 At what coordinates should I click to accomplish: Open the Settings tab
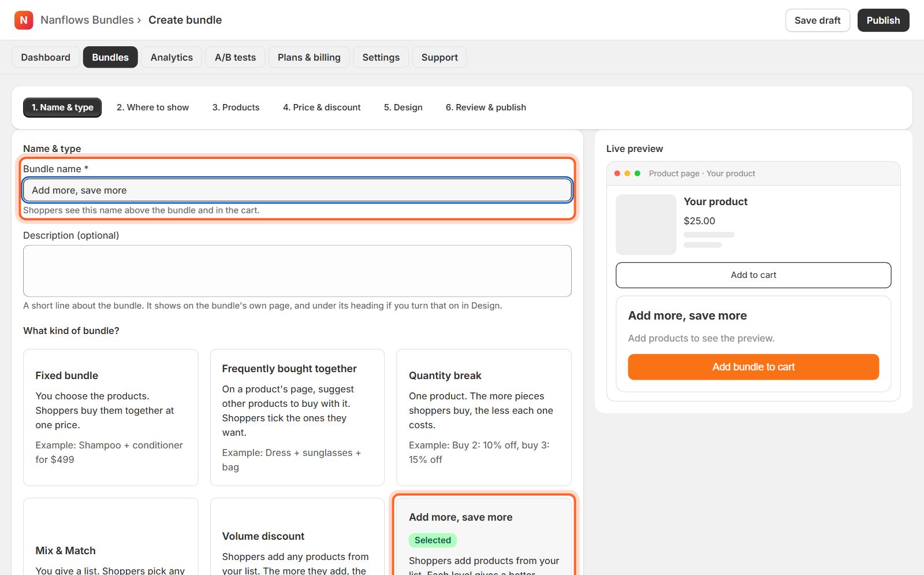tap(381, 57)
